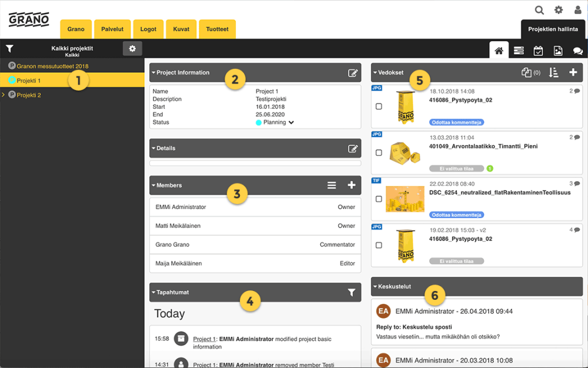
Task: Open project list settings gear
Action: click(132, 48)
